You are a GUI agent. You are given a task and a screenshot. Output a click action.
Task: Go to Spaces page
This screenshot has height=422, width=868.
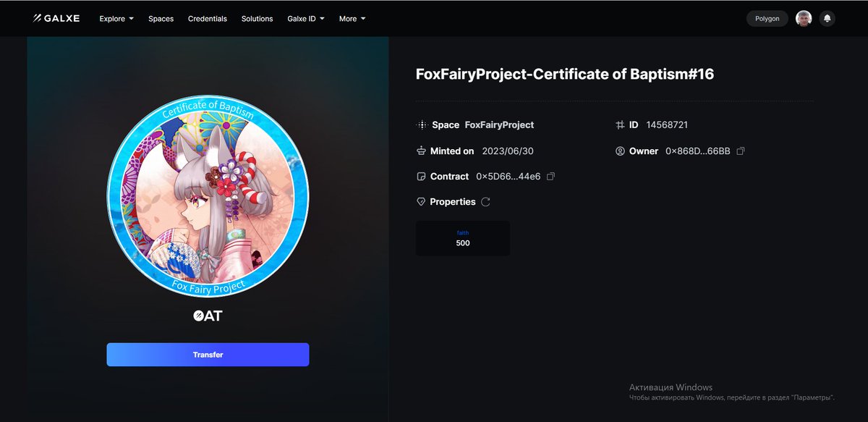[161, 19]
